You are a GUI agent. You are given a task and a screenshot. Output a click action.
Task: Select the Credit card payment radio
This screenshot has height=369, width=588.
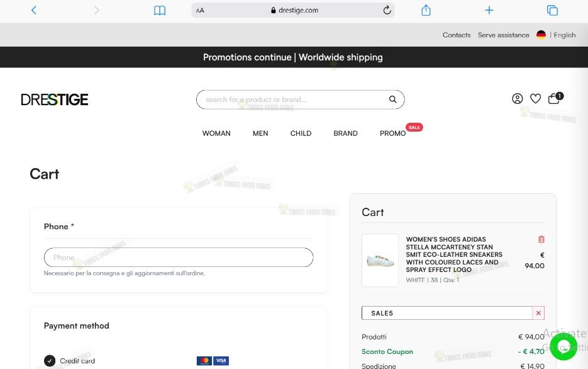pos(50,361)
